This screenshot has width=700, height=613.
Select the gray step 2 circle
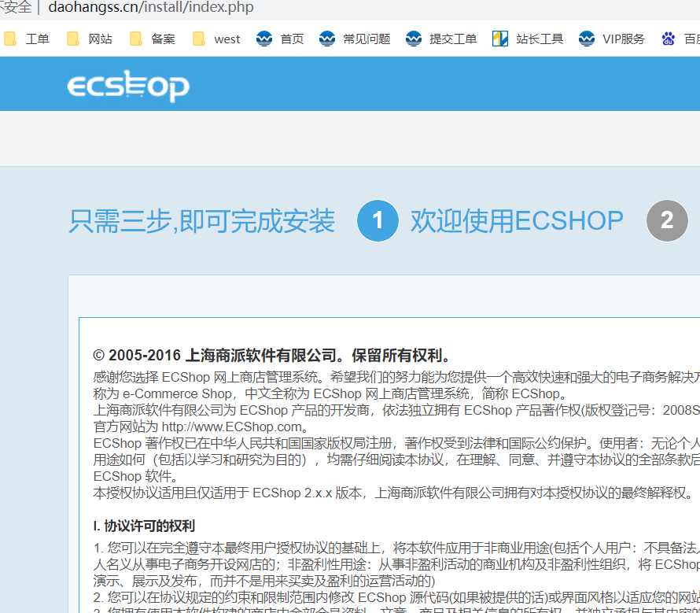click(666, 221)
